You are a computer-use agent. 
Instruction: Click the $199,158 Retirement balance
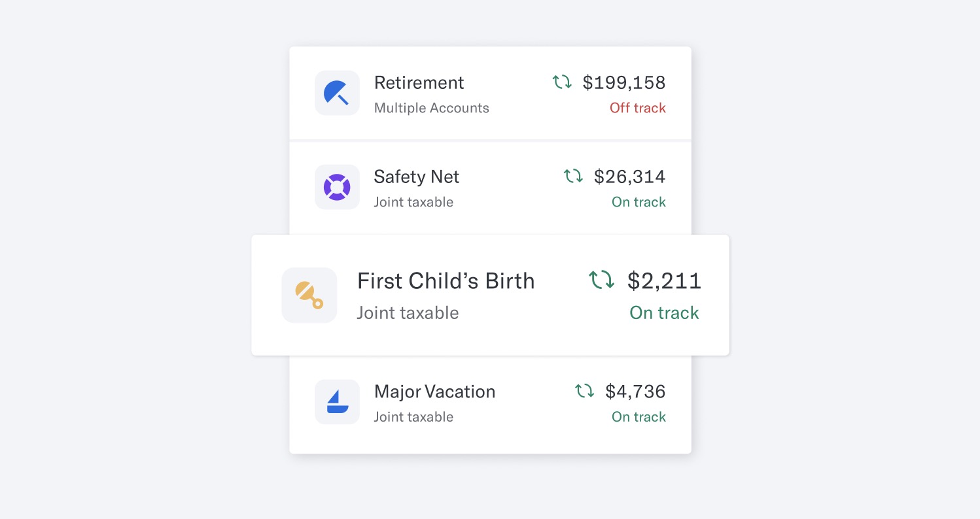[x=624, y=82]
